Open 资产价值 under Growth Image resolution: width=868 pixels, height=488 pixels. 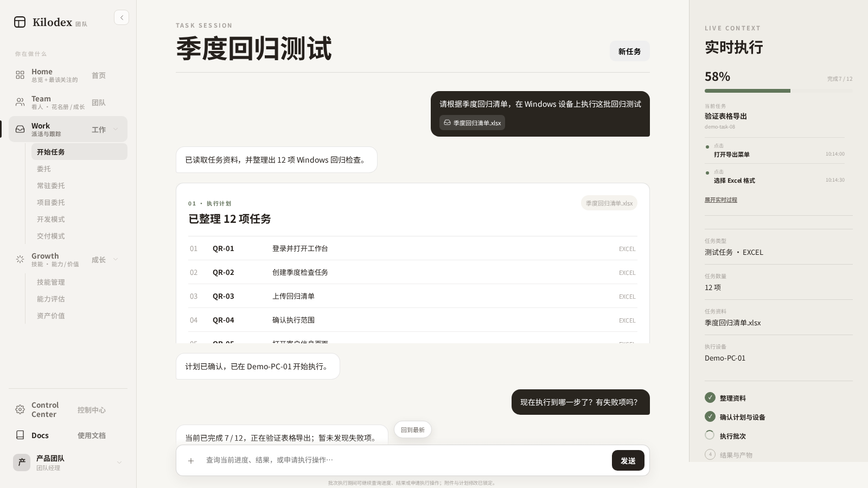(79, 316)
